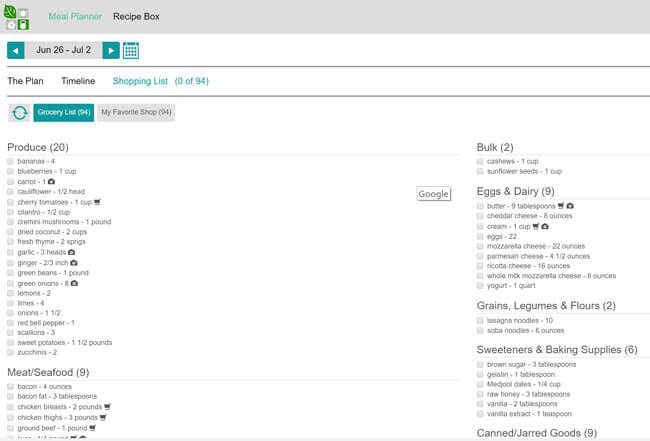Open the calendar date picker
This screenshot has width=650, height=441.
130,50
